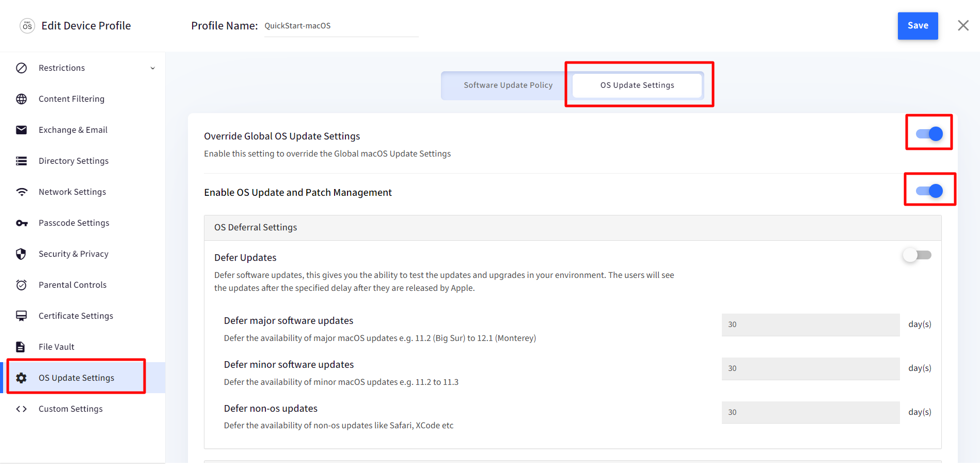
Task: Click the Security & Privacy shield icon
Action: 21,254
